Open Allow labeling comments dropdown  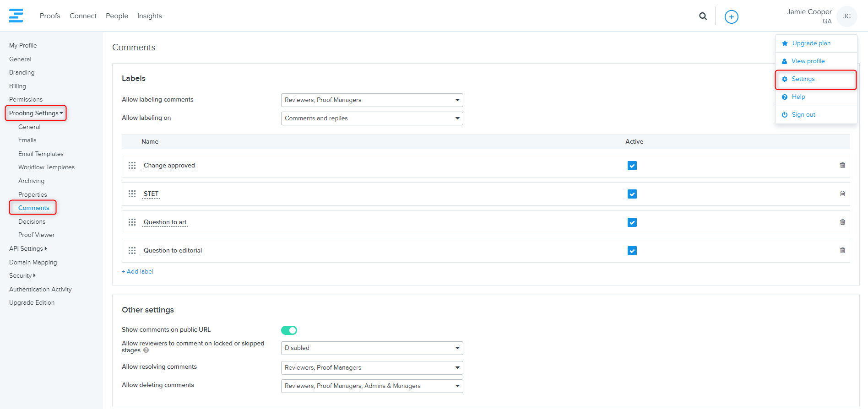(372, 100)
